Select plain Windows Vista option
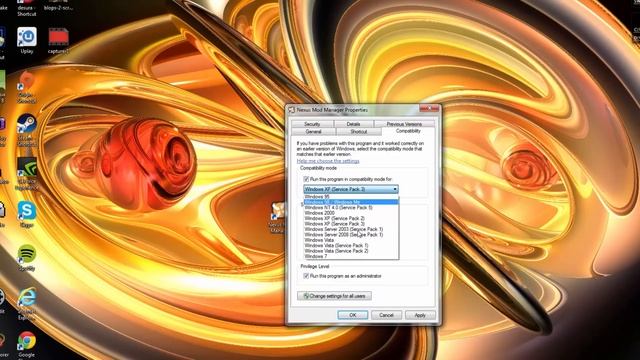The width and height of the screenshot is (640, 360). tap(351, 240)
